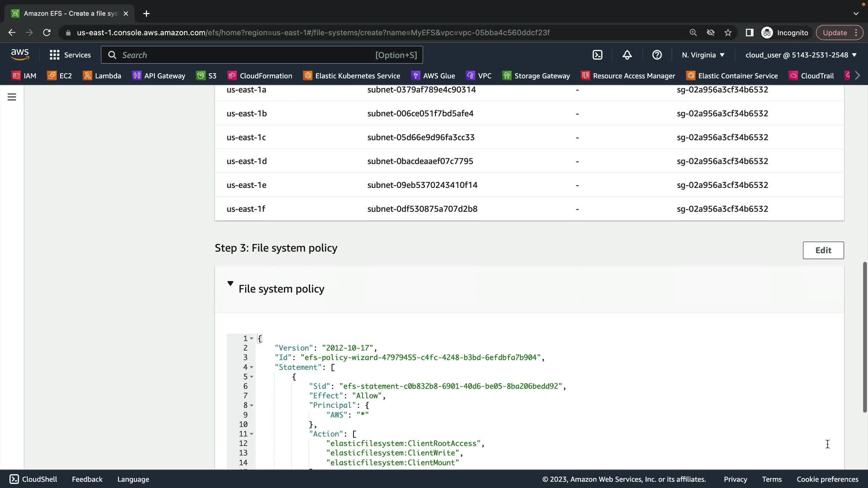Viewport: 868px width, 488px height.
Task: Open the Lambda service shortcut
Action: pos(102,76)
